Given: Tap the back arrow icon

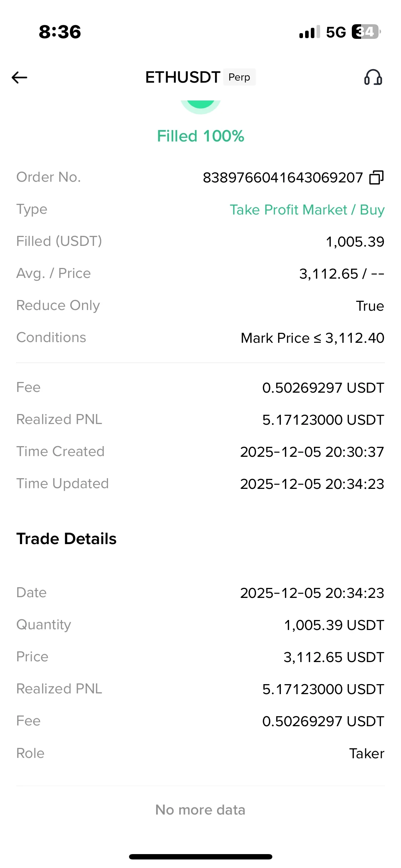Looking at the screenshot, I should 20,77.
